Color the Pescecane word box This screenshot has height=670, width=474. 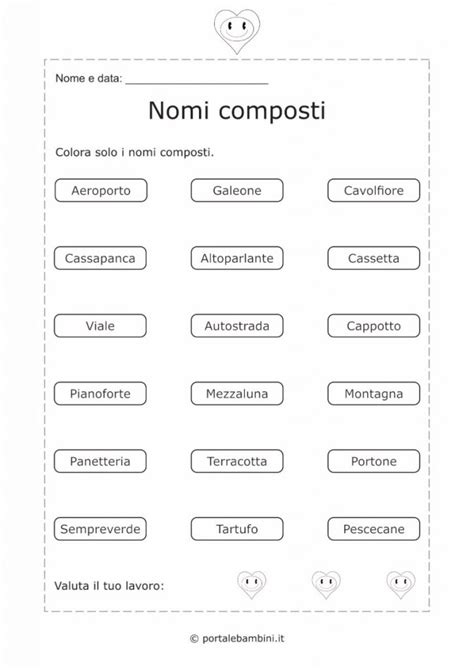[374, 529]
